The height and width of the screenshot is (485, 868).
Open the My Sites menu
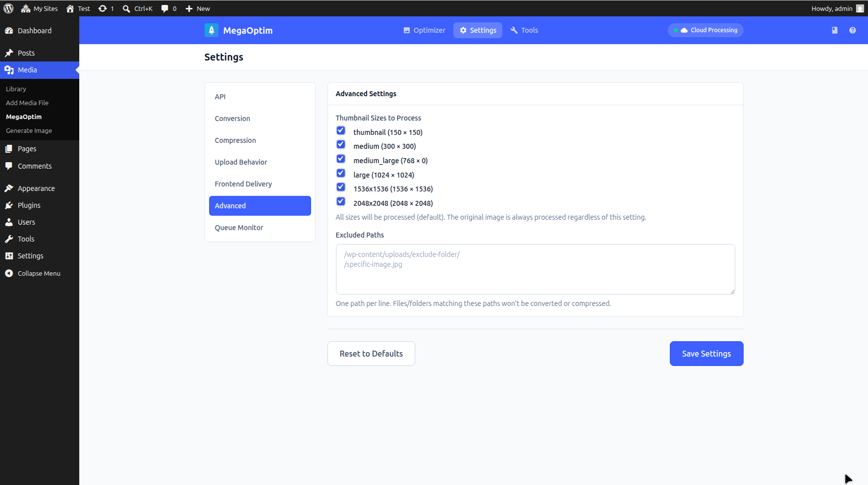(x=39, y=8)
